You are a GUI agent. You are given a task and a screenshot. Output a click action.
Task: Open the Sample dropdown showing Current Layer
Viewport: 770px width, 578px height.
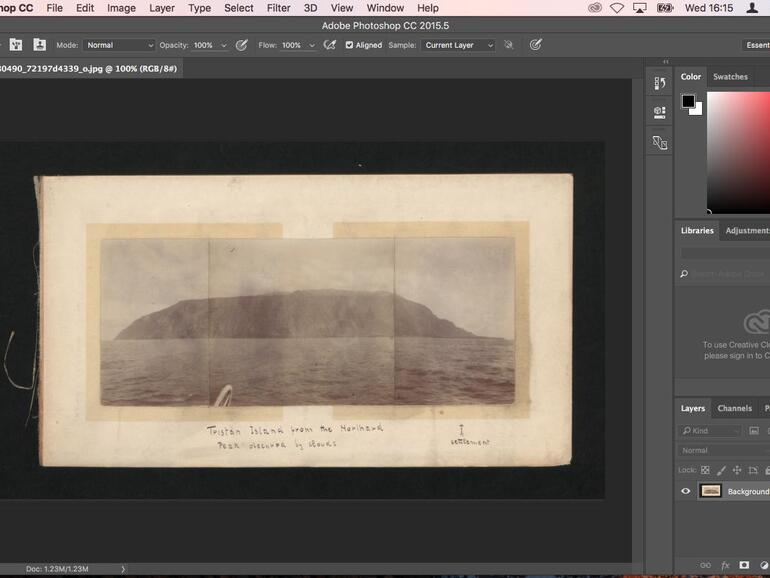pos(458,45)
